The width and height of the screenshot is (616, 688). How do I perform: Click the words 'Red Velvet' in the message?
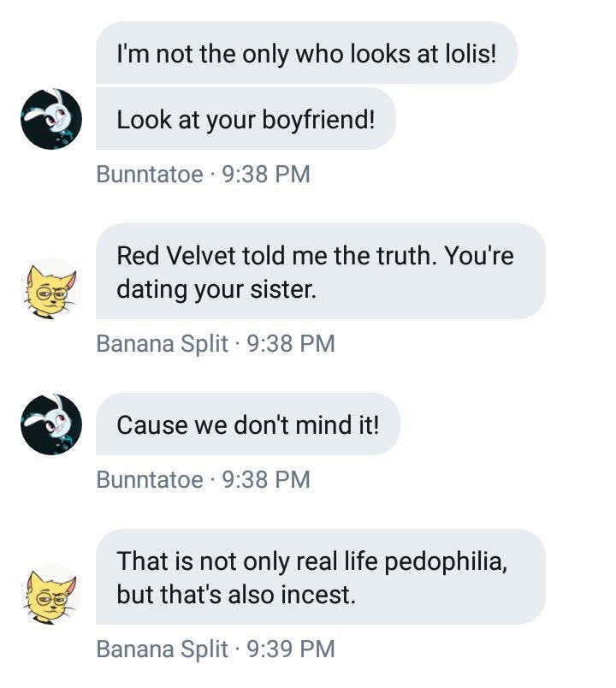176,255
